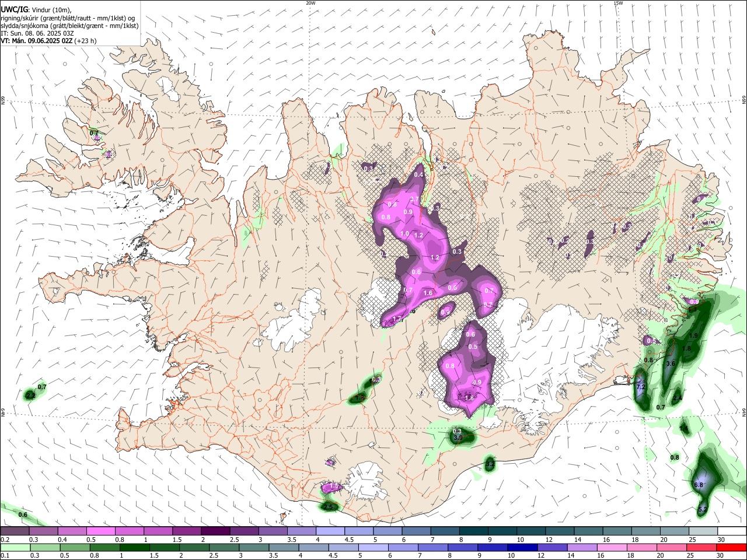Click the swatch between 0.1 and 0.3 in bottom legend
This screenshot has width=747, height=560.
click(15, 547)
